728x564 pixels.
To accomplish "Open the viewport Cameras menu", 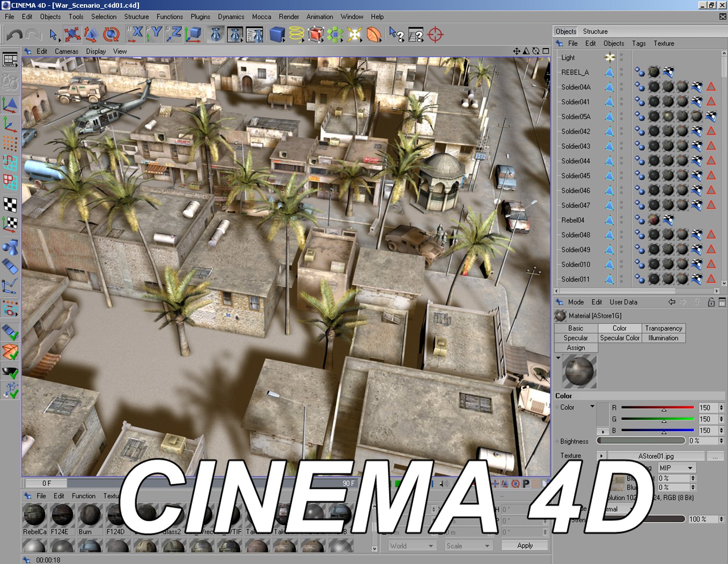I will [66, 51].
